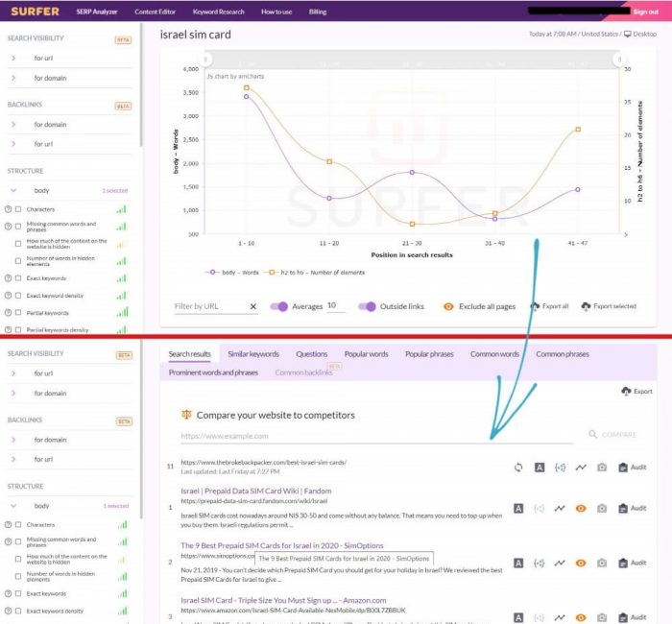Click the 'A' text icon in the Fandom row
This screenshot has height=624, width=672.
click(x=518, y=508)
